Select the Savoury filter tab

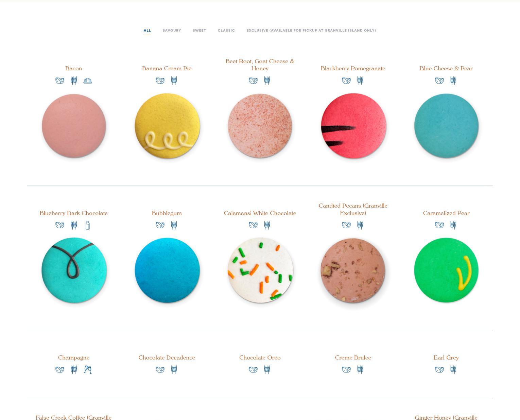pos(172,31)
